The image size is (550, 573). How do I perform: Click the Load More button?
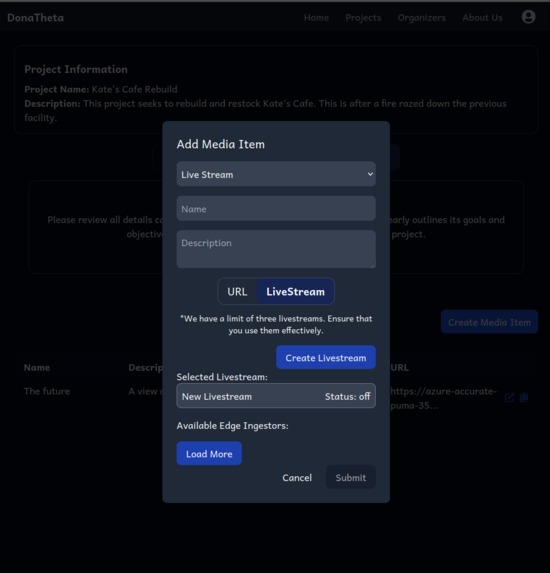[209, 454]
